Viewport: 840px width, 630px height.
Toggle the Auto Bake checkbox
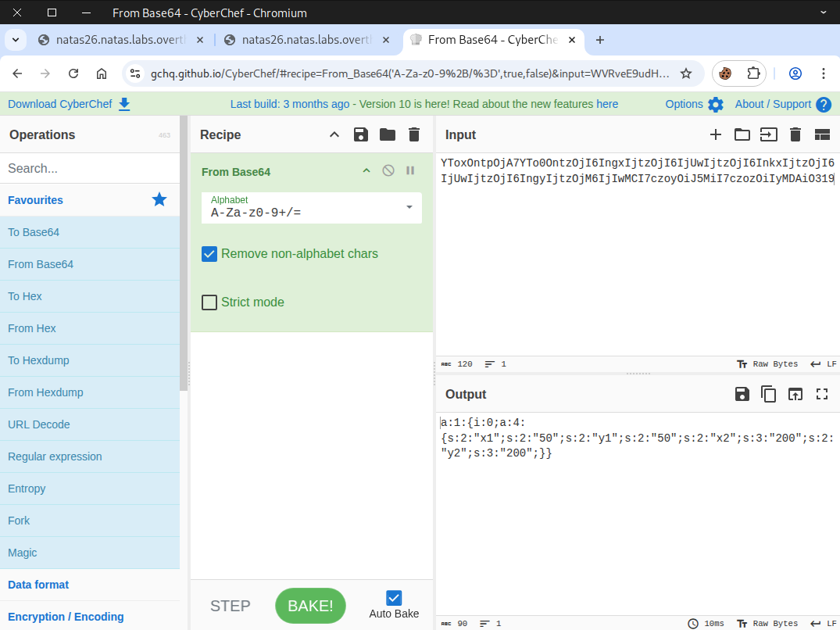394,598
